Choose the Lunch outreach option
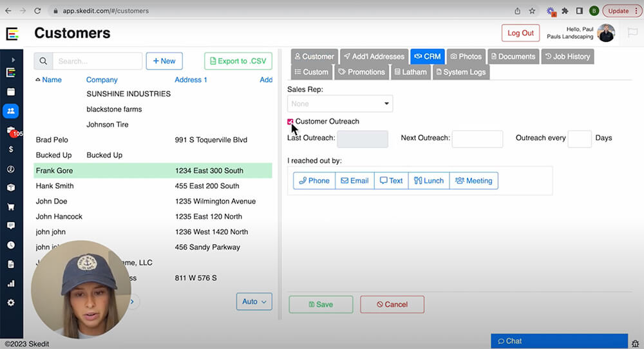Viewport: 644px width, 349px height. [x=428, y=181]
